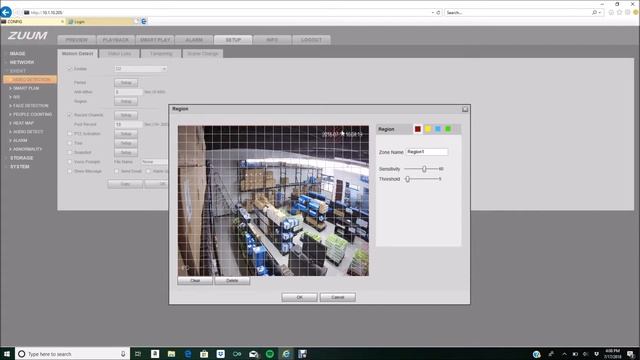Select the blue region color
The height and width of the screenshot is (360, 640).
tap(438, 129)
